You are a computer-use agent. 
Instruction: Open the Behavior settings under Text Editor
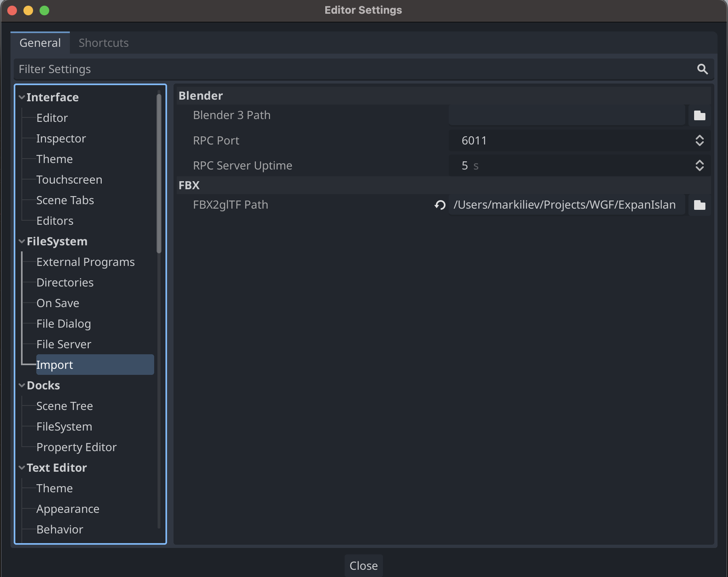click(60, 529)
